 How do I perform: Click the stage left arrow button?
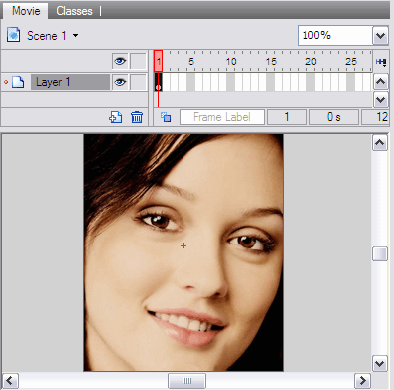pyautogui.click(x=11, y=380)
